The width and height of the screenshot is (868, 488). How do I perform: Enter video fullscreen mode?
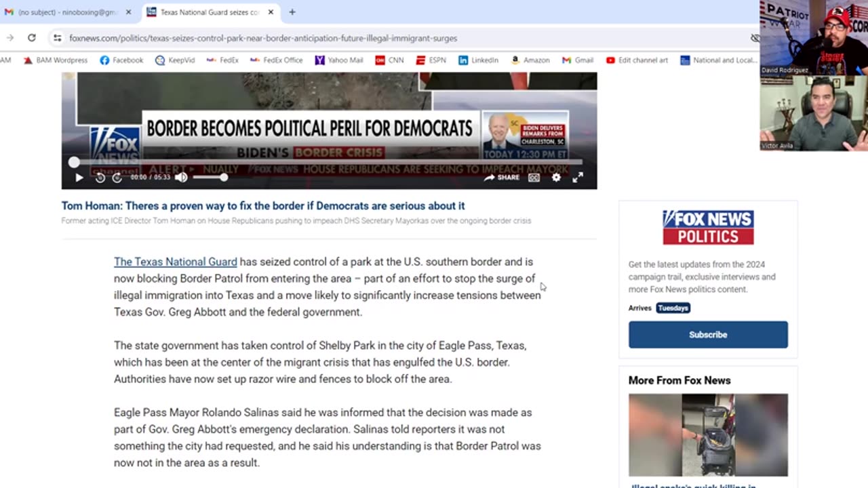578,178
